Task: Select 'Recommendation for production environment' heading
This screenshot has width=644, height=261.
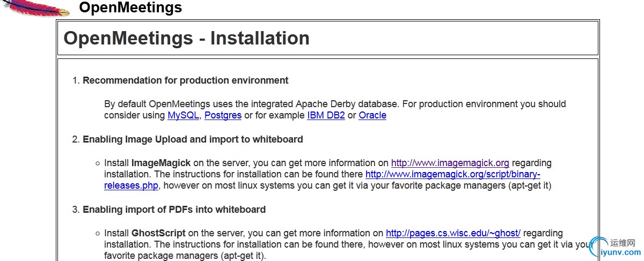Action: [186, 80]
